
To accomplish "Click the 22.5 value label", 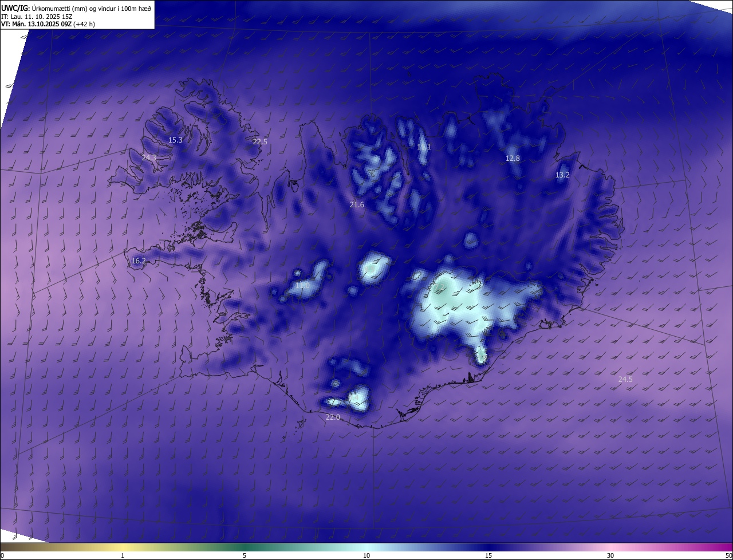I will click(260, 141).
